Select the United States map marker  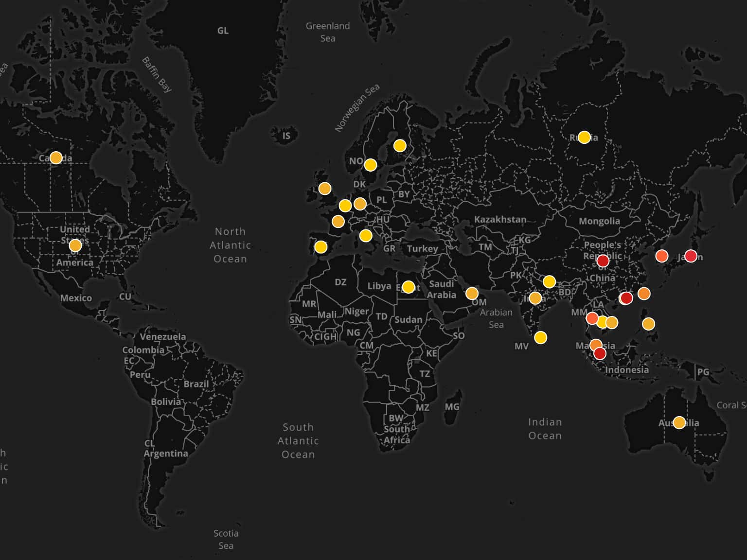pyautogui.click(x=75, y=245)
